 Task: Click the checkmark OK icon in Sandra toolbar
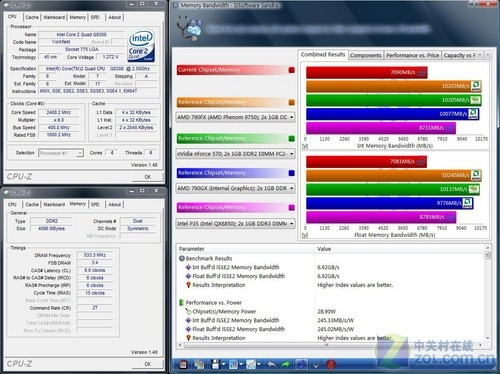coord(316,365)
